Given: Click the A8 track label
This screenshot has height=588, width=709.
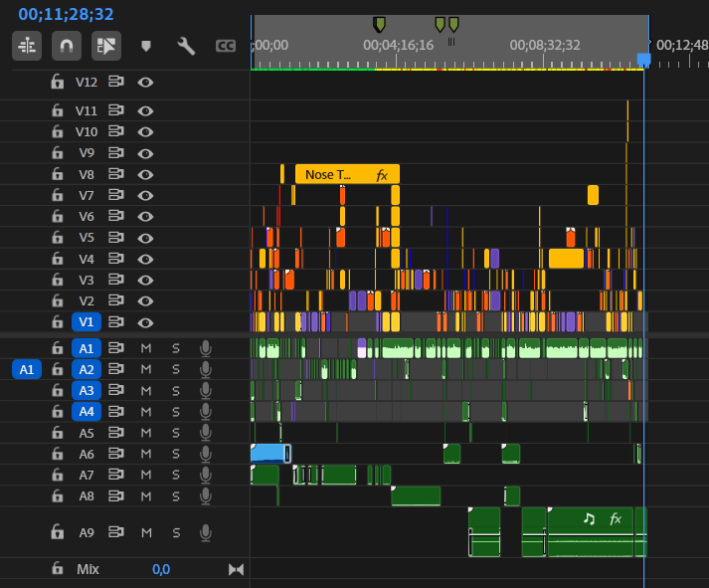Looking at the screenshot, I should point(87,496).
